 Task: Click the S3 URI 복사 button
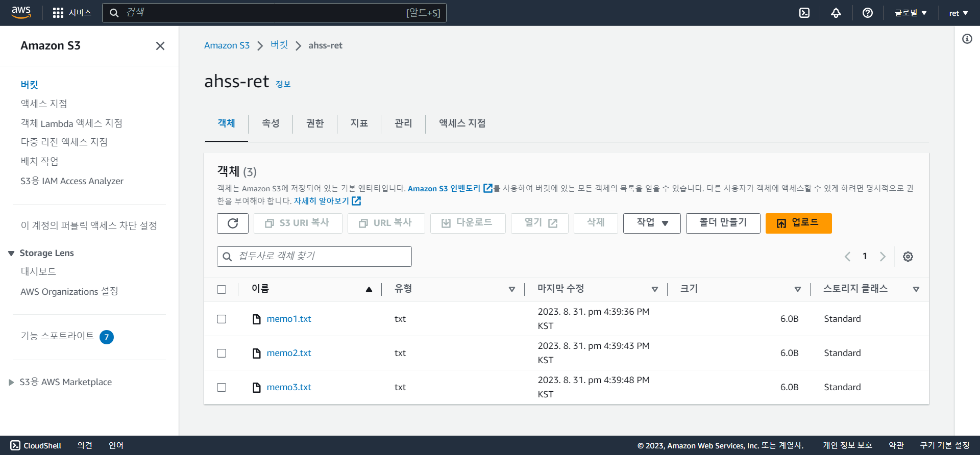click(298, 223)
